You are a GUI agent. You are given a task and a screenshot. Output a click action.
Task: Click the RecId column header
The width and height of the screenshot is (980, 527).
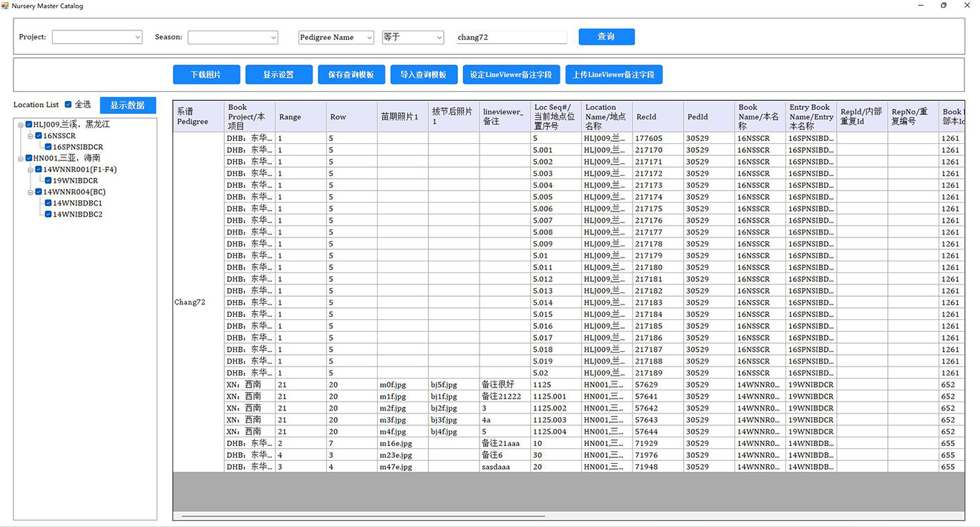click(x=658, y=117)
